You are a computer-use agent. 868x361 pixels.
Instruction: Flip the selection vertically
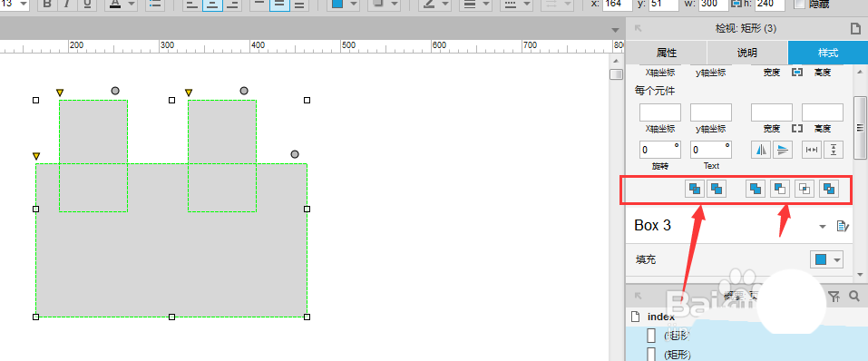click(783, 150)
